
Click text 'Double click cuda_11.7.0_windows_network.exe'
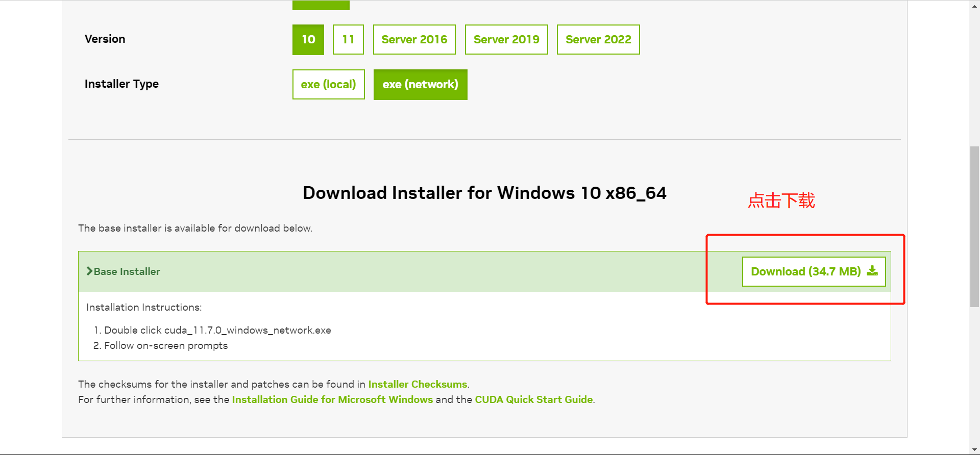point(217,330)
